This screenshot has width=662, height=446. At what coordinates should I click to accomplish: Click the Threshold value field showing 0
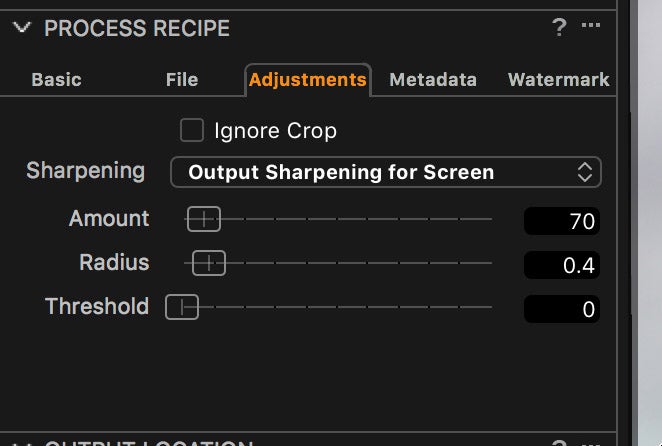click(562, 309)
